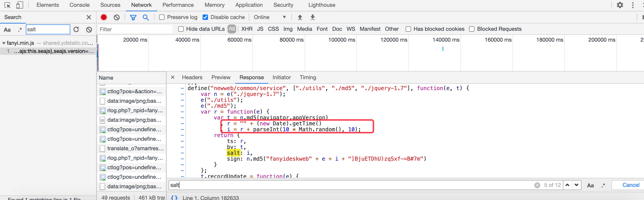Open the Security tab
Image resolution: width=644 pixels, height=200 pixels.
pyautogui.click(x=283, y=5)
